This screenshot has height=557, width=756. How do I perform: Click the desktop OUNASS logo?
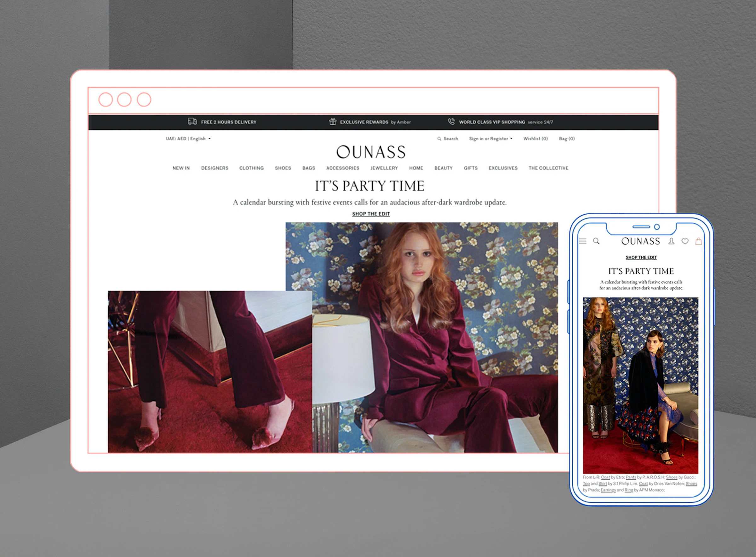pos(371,152)
